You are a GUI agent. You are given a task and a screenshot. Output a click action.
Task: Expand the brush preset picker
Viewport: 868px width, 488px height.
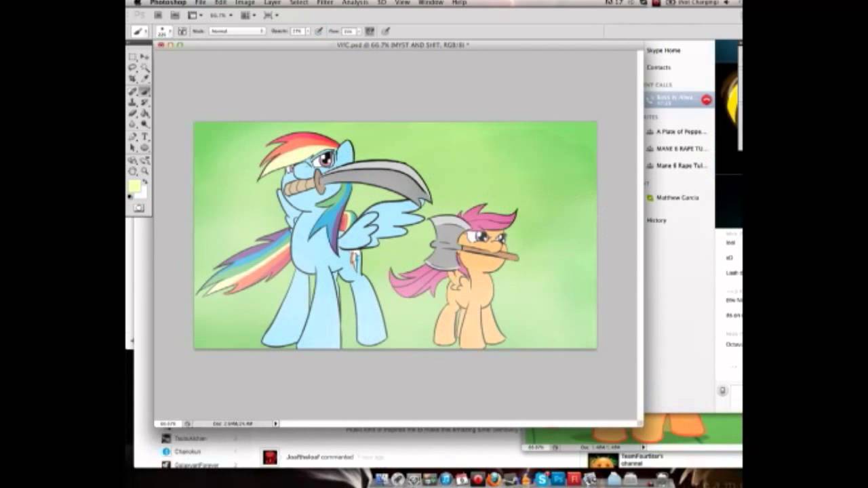163,31
